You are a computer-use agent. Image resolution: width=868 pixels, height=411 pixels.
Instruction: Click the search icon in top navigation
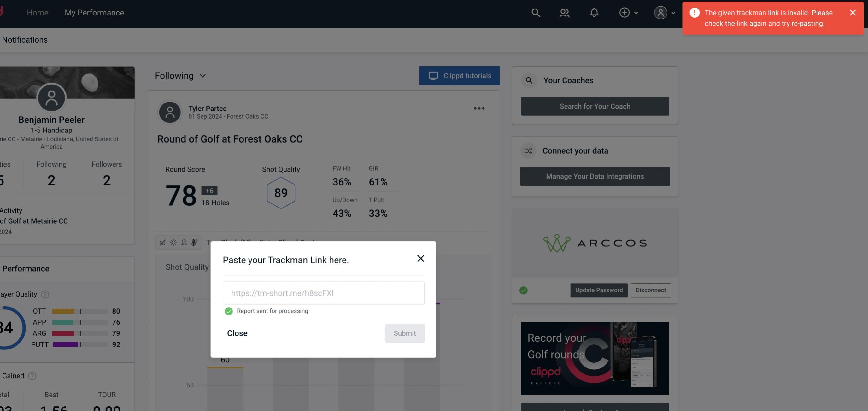(535, 12)
